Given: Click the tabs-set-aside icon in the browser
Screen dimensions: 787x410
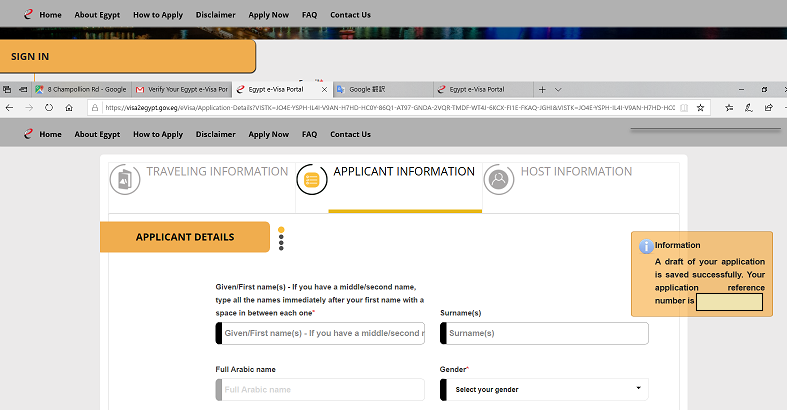Looking at the screenshot, I should pyautogui.click(x=7, y=89).
